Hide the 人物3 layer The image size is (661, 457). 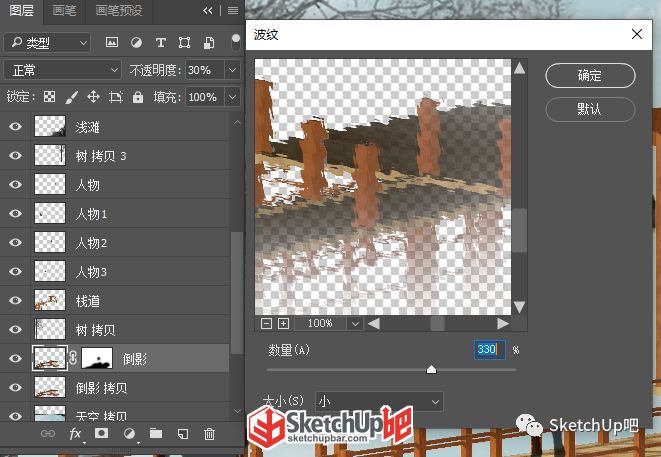[x=16, y=272]
